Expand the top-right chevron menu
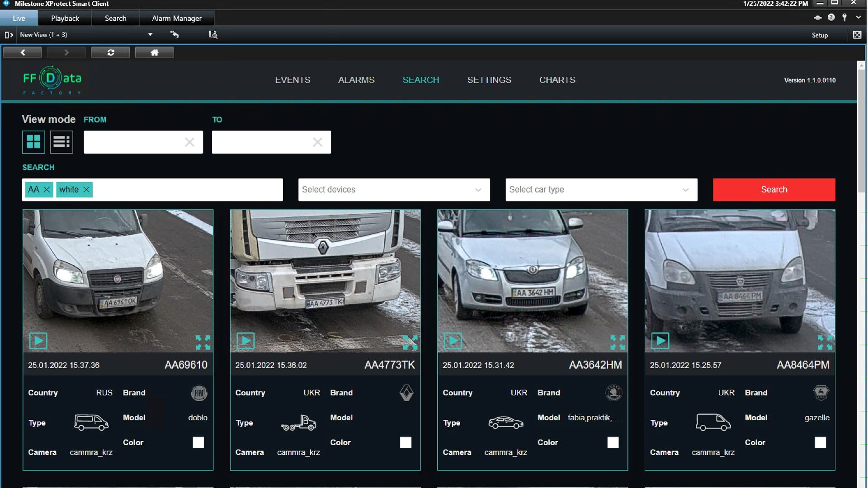Image resolution: width=868 pixels, height=488 pixels. (x=859, y=17)
